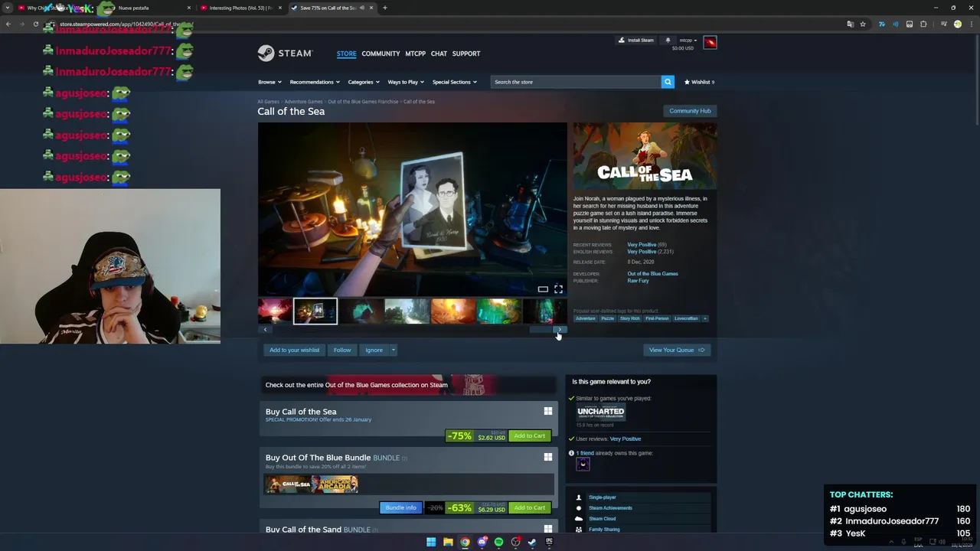Expand the Ways to Play dropdown
The image size is (980, 551).
click(406, 82)
